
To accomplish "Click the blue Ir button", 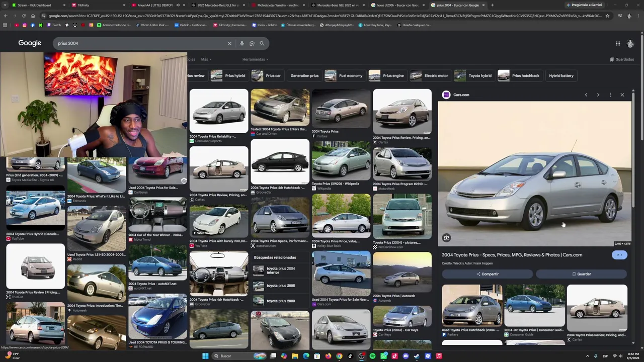I will click(x=619, y=255).
